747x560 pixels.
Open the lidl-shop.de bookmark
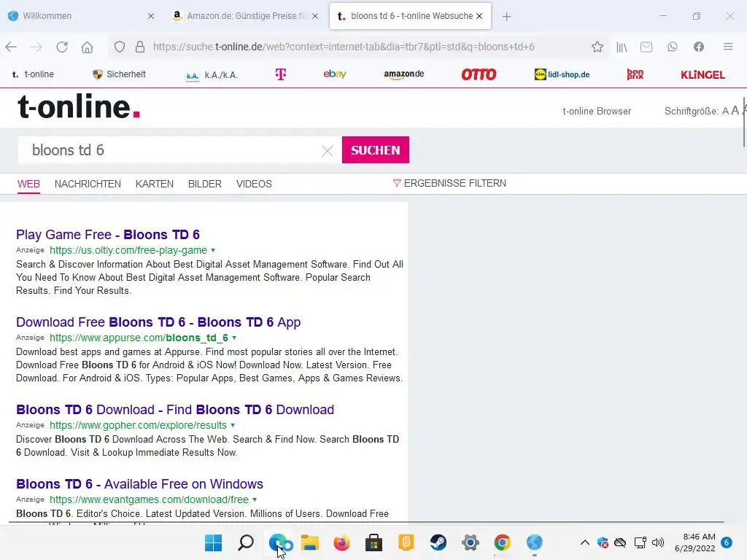(562, 74)
